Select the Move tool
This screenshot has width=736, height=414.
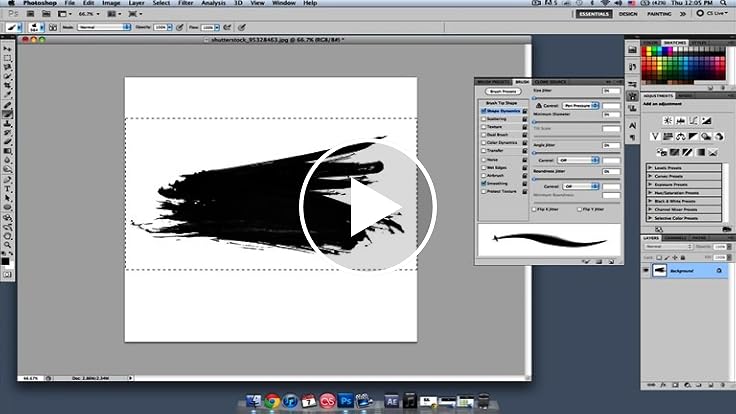pos(8,49)
